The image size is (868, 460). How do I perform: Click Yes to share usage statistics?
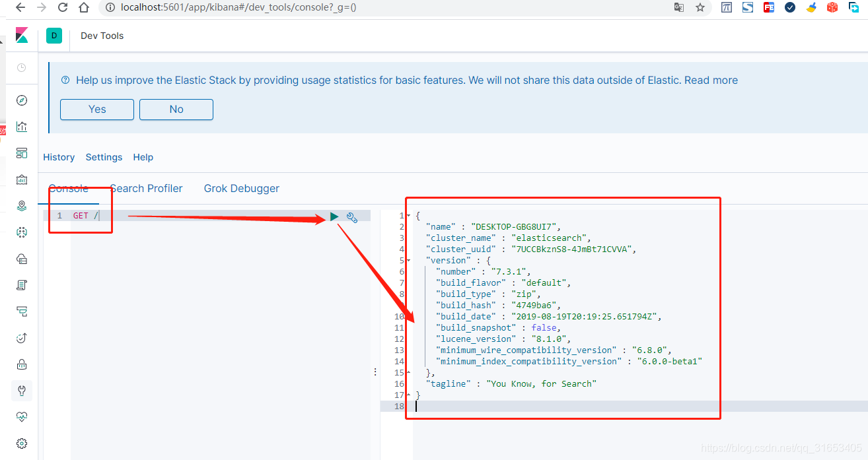click(97, 110)
